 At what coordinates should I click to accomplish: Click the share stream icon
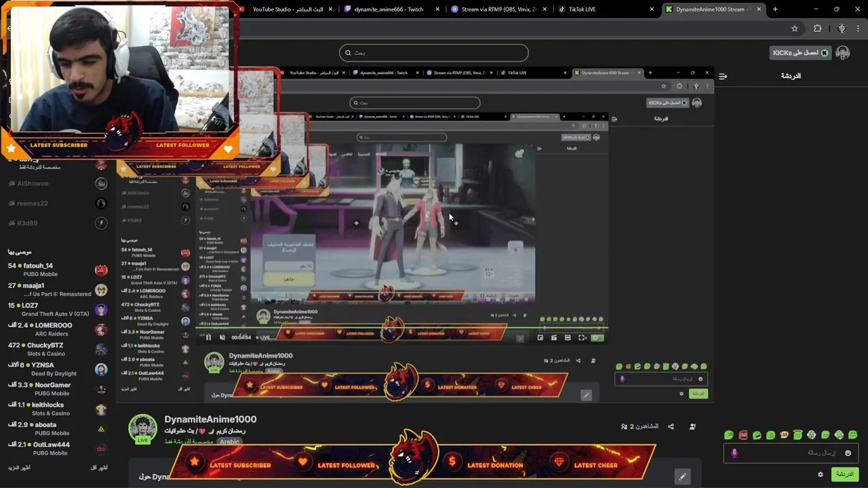(671, 426)
